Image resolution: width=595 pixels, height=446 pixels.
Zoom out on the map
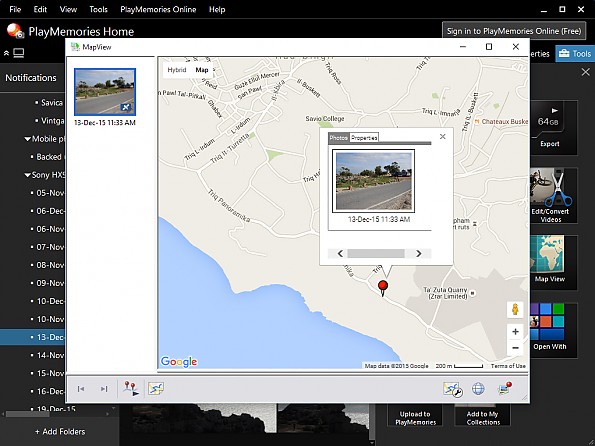click(515, 348)
